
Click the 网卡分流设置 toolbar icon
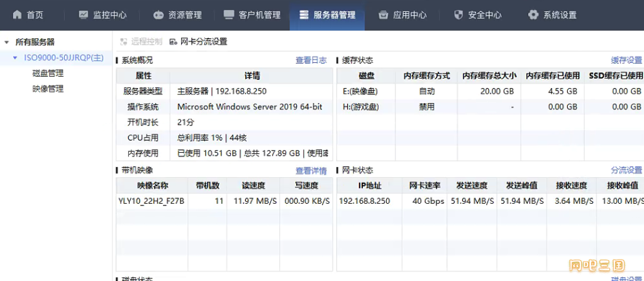pos(174,42)
